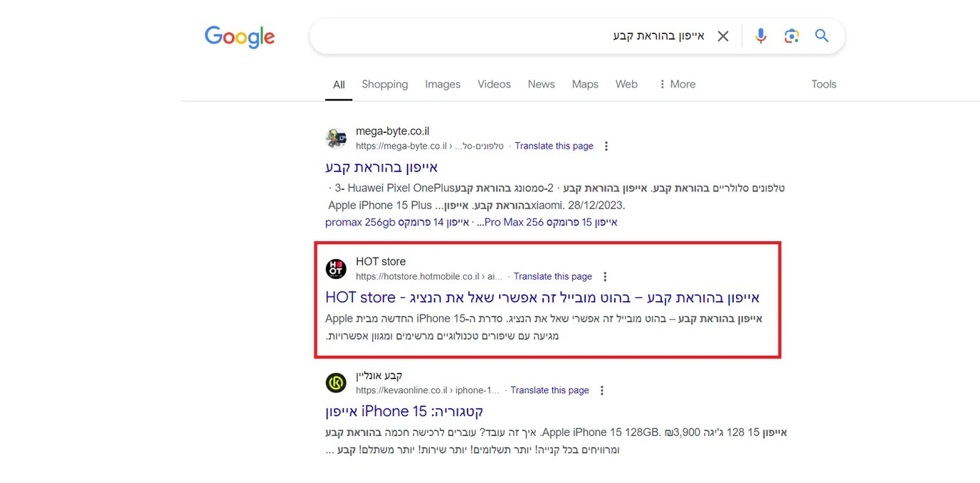Click the blue magnifier search icon
Screen dimensions: 980x483
click(822, 36)
